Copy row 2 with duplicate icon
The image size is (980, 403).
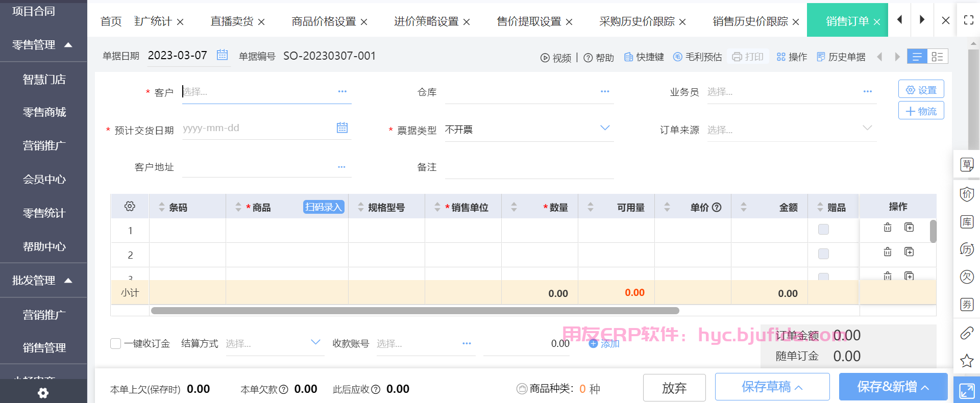(x=909, y=252)
